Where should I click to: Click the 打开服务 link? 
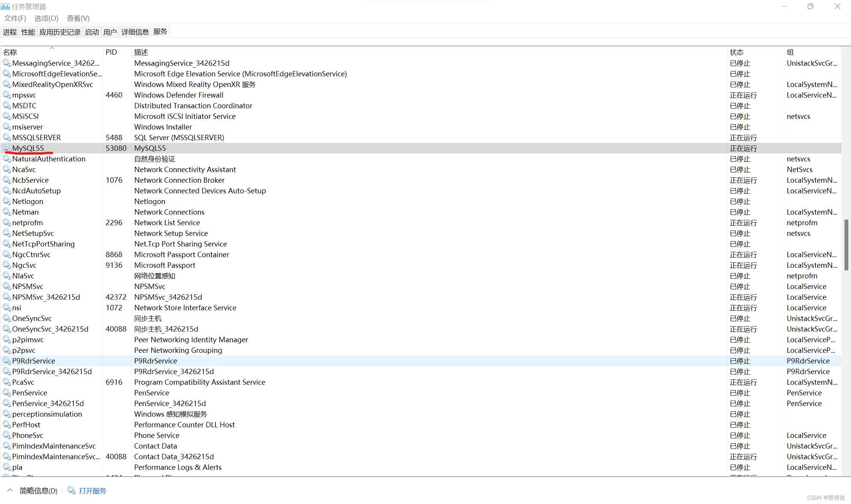tap(92, 490)
